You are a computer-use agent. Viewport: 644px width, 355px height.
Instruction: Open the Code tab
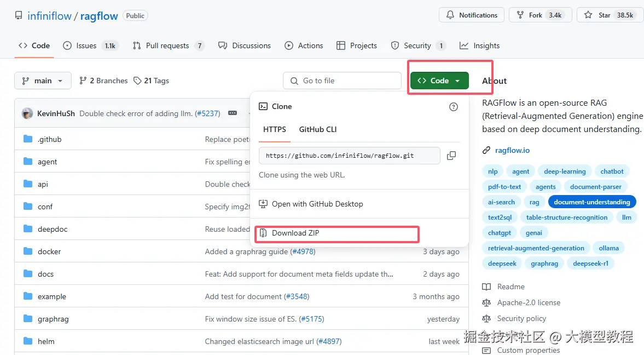tap(34, 45)
